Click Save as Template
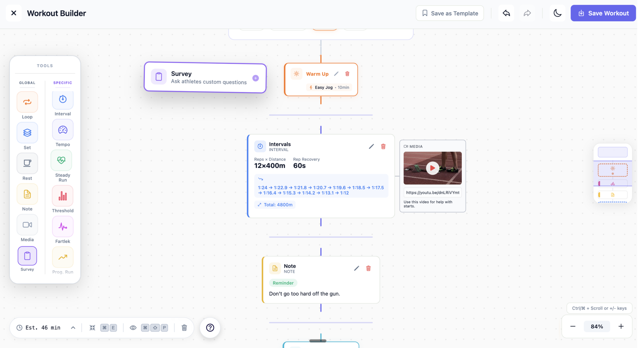Viewport: 644px width, 348px height. click(450, 13)
